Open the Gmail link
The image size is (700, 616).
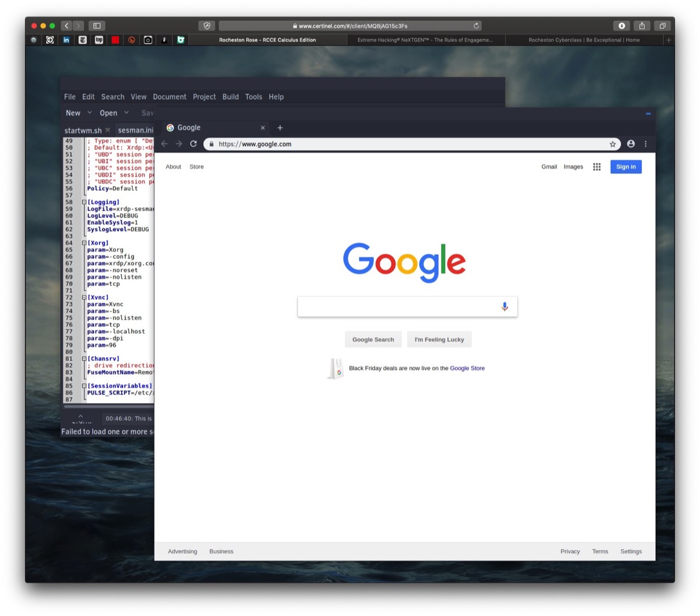pos(549,167)
